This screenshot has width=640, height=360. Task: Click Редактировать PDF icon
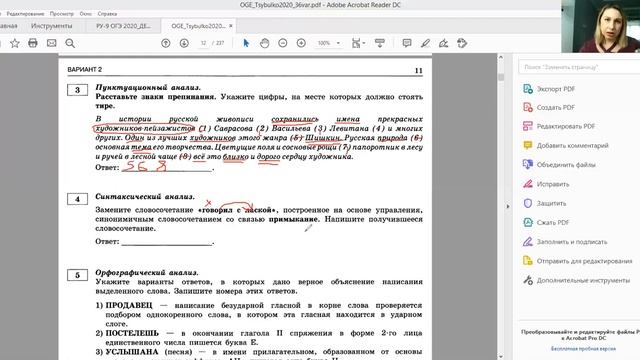point(528,126)
